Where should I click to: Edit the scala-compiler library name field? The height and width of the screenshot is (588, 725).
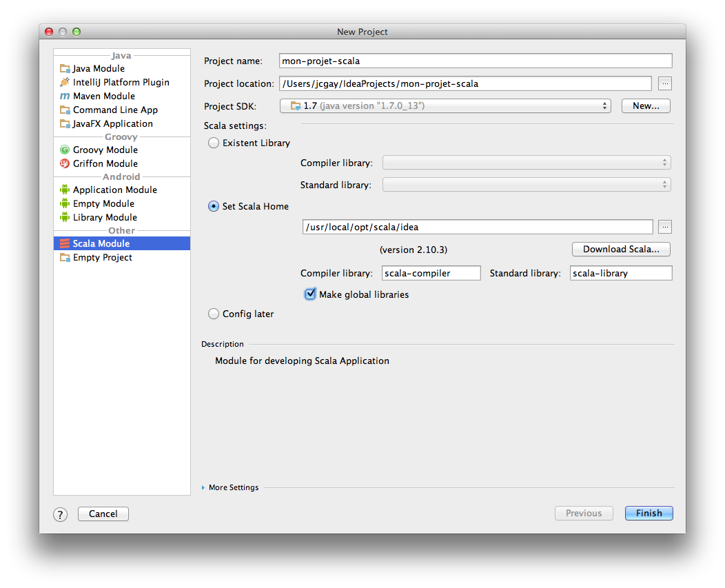pos(431,274)
